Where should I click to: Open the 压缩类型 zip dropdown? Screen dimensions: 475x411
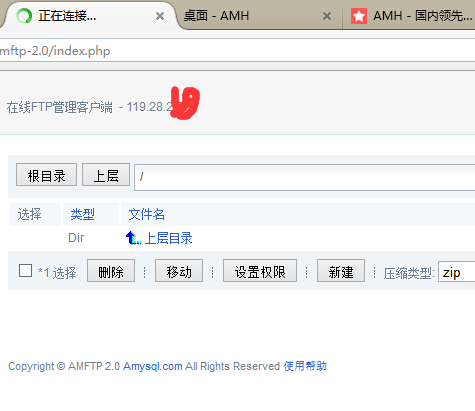pos(457,272)
